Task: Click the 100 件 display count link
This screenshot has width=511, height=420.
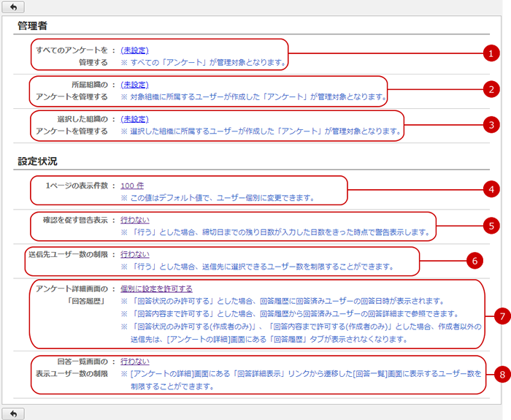Action: (132, 186)
